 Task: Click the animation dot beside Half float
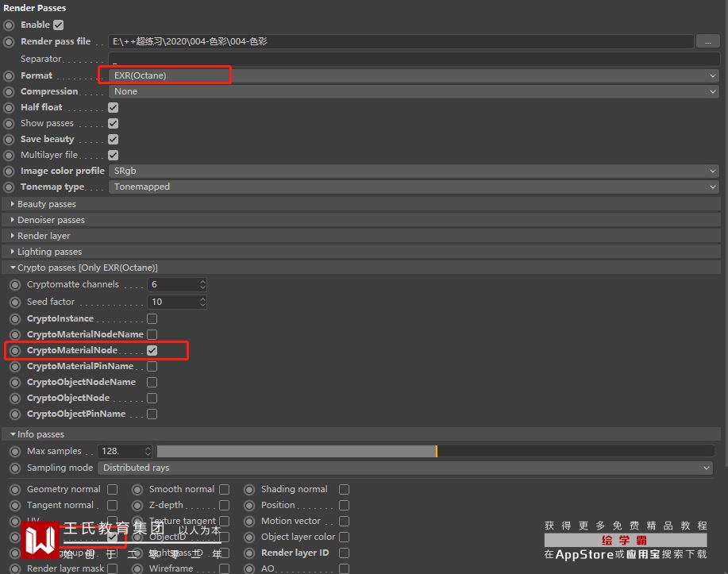click(x=9, y=108)
